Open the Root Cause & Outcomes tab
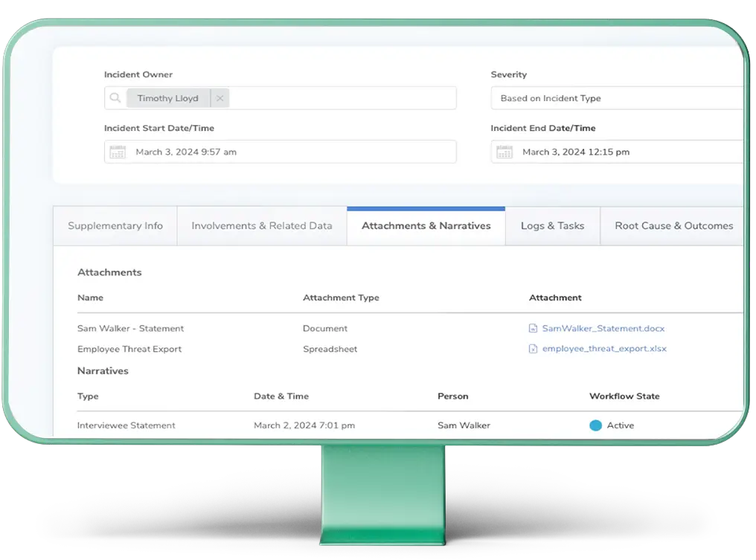Image resolution: width=756 pixels, height=560 pixels. [673, 226]
